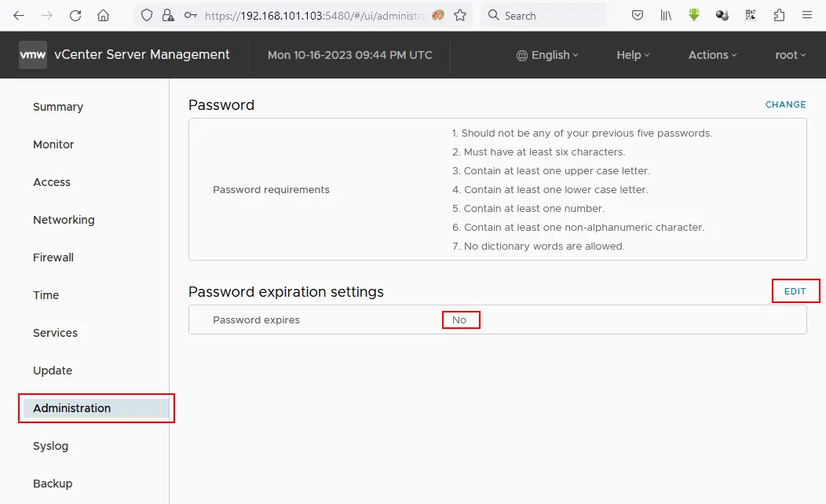
Task: Select Syslog in the sidebar
Action: pos(50,446)
